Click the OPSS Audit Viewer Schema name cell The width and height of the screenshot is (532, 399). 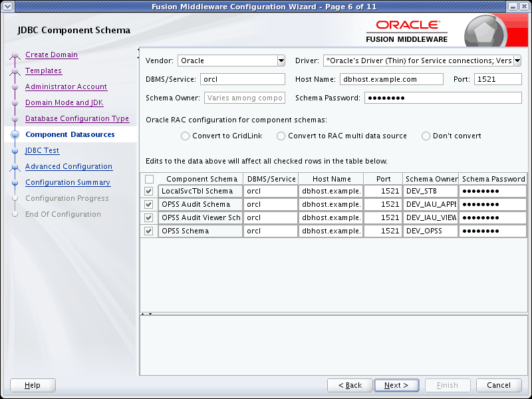click(x=201, y=217)
